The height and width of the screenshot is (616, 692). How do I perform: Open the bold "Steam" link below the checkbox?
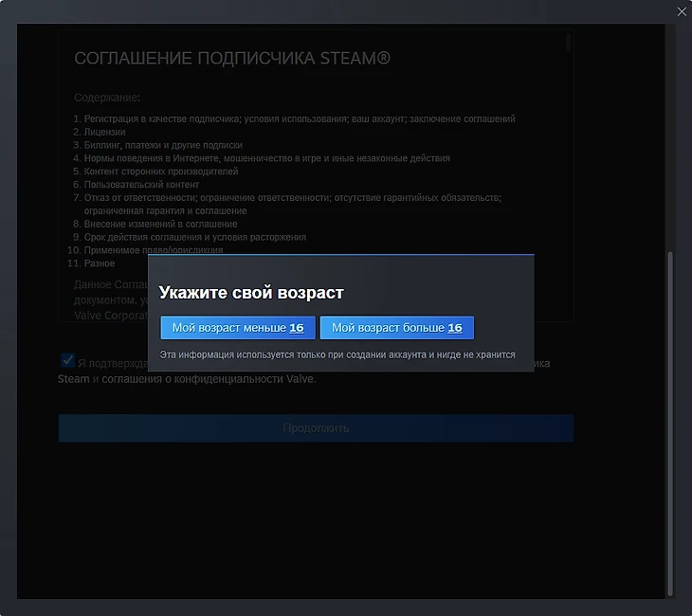click(x=73, y=379)
